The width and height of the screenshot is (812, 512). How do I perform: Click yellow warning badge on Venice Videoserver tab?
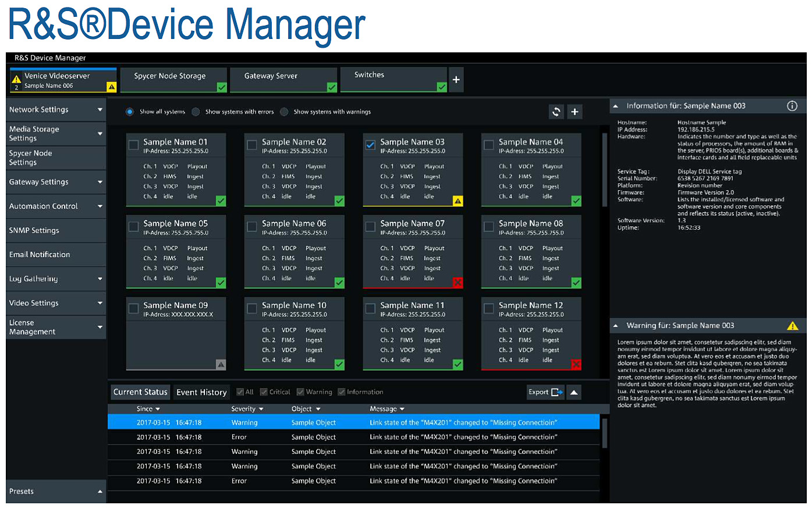point(112,87)
